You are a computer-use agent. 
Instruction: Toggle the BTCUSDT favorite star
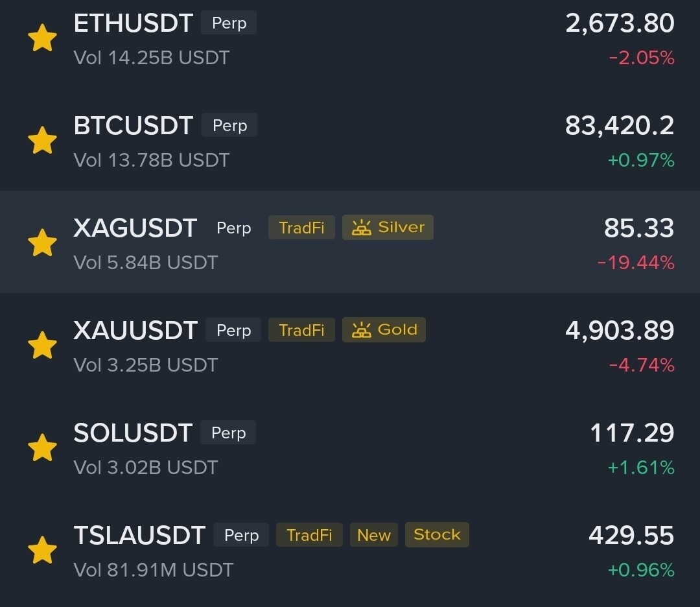pos(42,141)
